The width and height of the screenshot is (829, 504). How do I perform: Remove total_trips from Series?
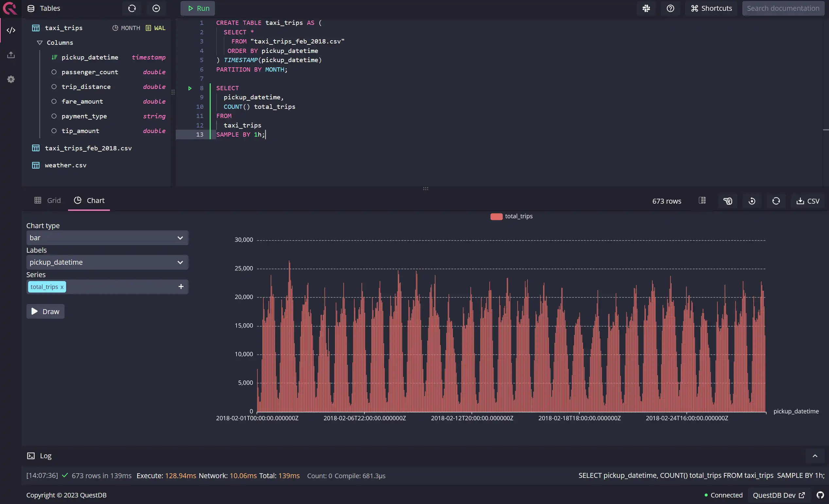[x=62, y=286]
